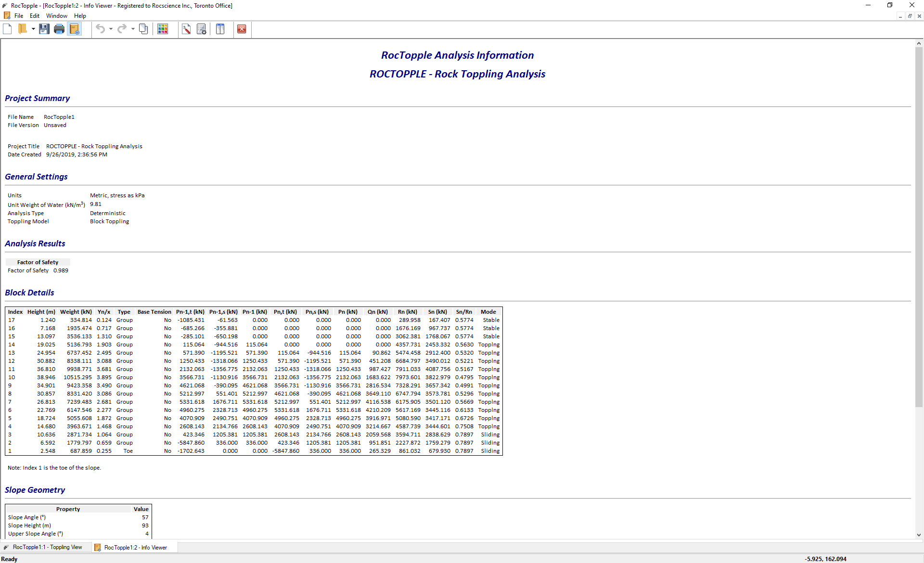Click the Open folder toolbar icon
Viewport: 924px width, 563px height.
[22, 29]
